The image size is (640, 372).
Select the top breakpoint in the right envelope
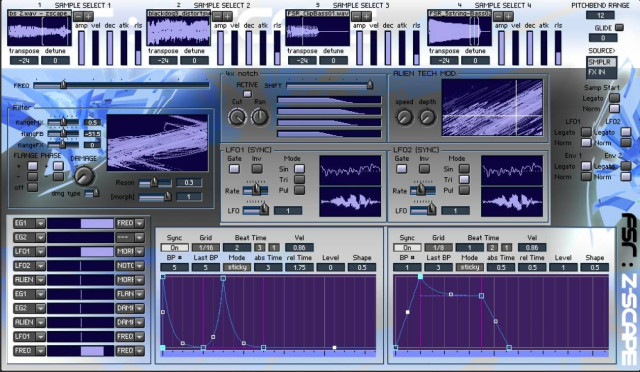click(420, 276)
